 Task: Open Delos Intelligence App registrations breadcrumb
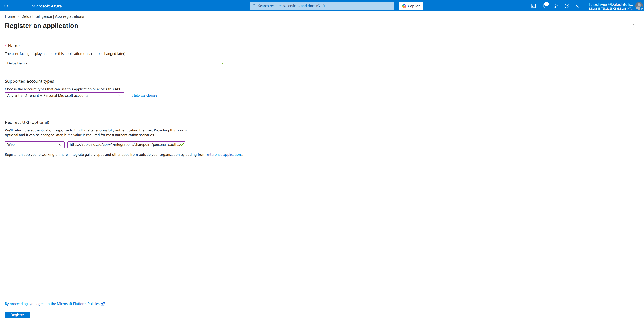click(x=53, y=16)
